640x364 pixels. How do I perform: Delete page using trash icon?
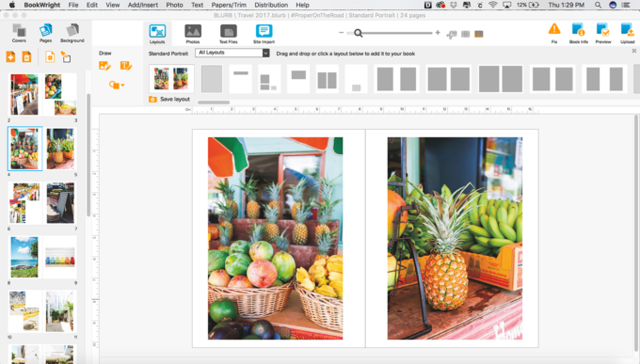[26, 56]
